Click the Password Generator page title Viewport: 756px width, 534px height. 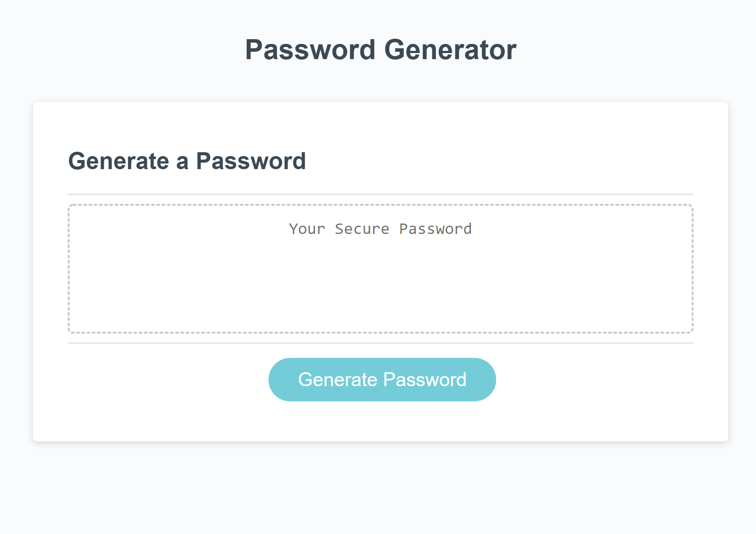[381, 49]
